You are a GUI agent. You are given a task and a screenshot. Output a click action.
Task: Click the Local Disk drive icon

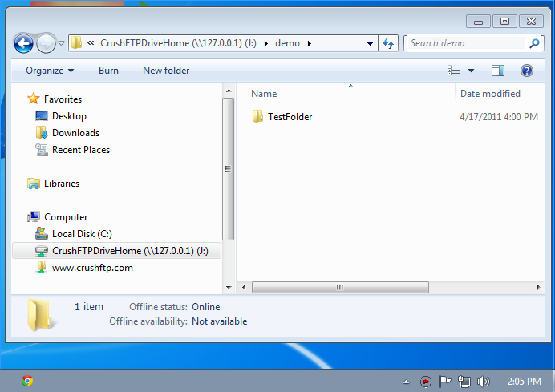(x=42, y=233)
